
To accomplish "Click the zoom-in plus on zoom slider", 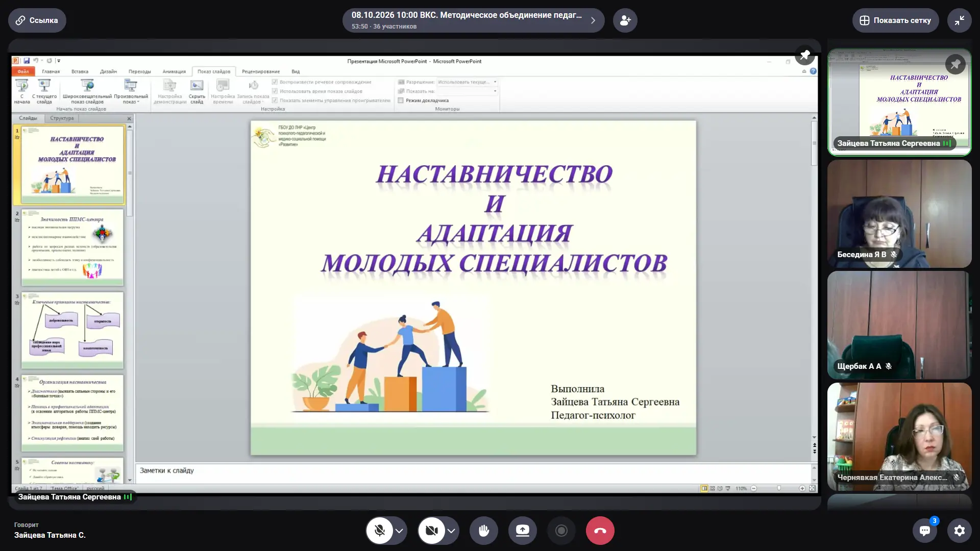I will (802, 488).
